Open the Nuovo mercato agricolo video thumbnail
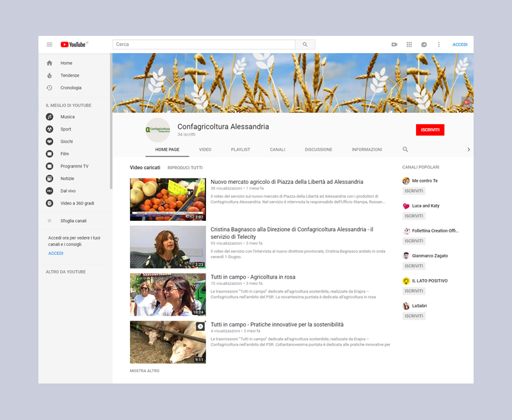512x420 pixels. coord(168,200)
